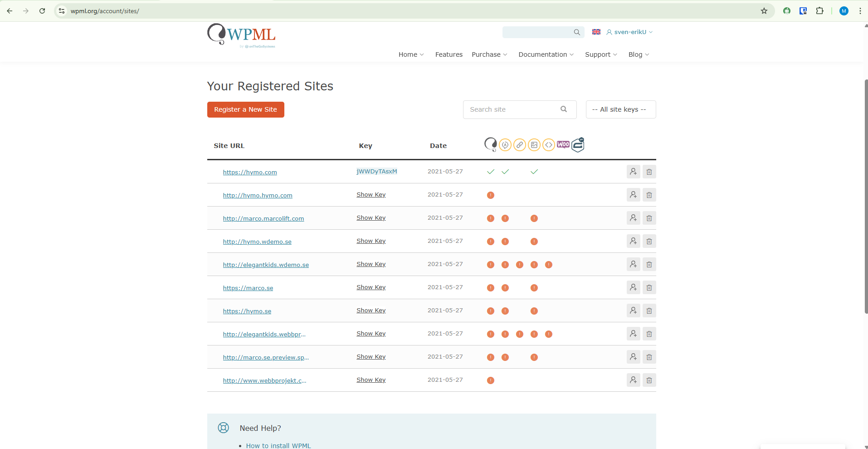Delete the https://marco.se site
Viewport: 868px width, 449px height.
pos(649,287)
